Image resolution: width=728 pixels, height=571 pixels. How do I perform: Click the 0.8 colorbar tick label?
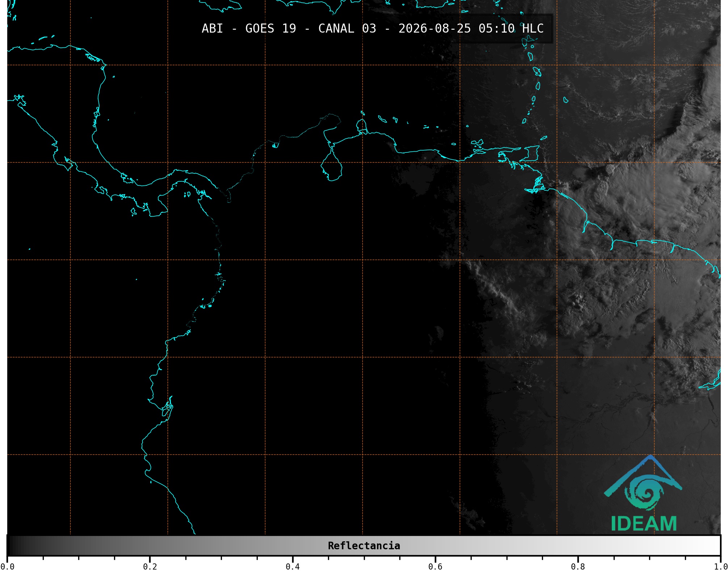[578, 566]
